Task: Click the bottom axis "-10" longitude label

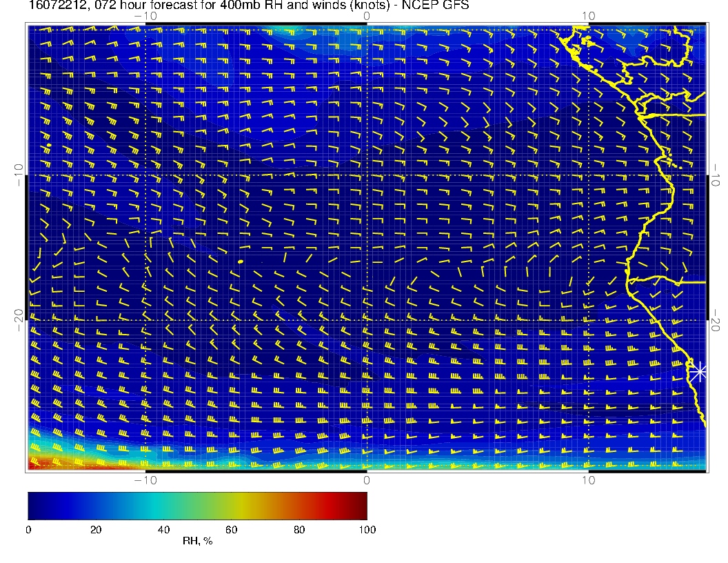Action: pos(145,480)
